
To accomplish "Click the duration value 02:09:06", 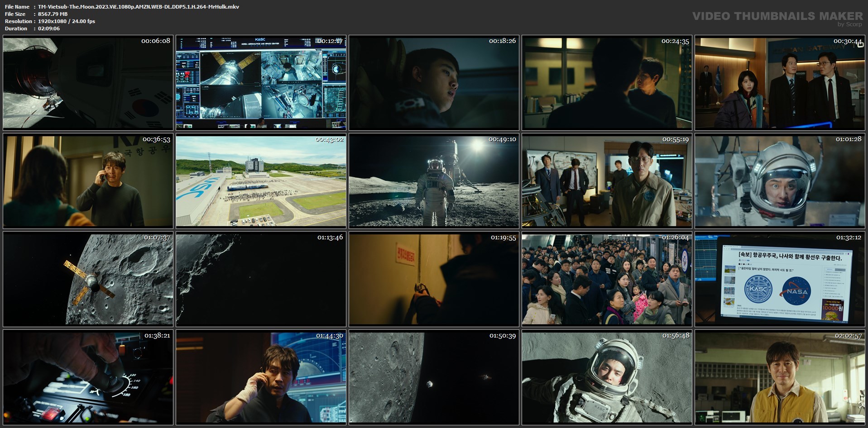I will tap(49, 29).
